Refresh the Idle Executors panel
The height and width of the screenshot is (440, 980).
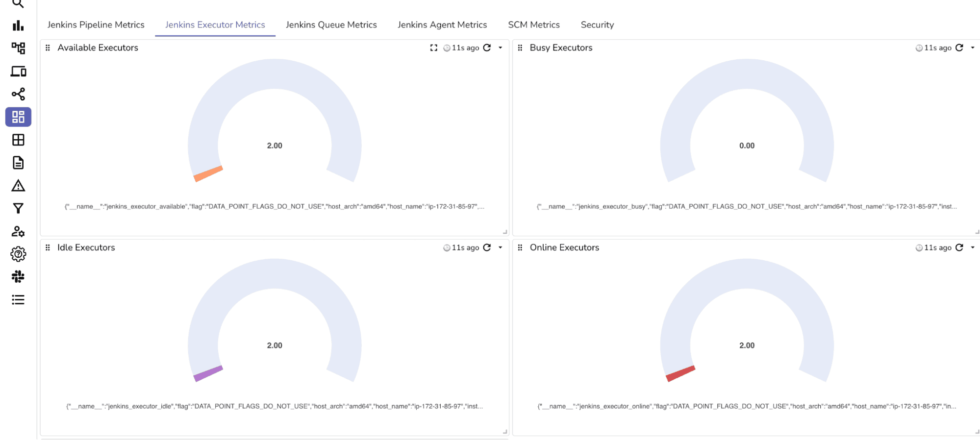(x=486, y=247)
